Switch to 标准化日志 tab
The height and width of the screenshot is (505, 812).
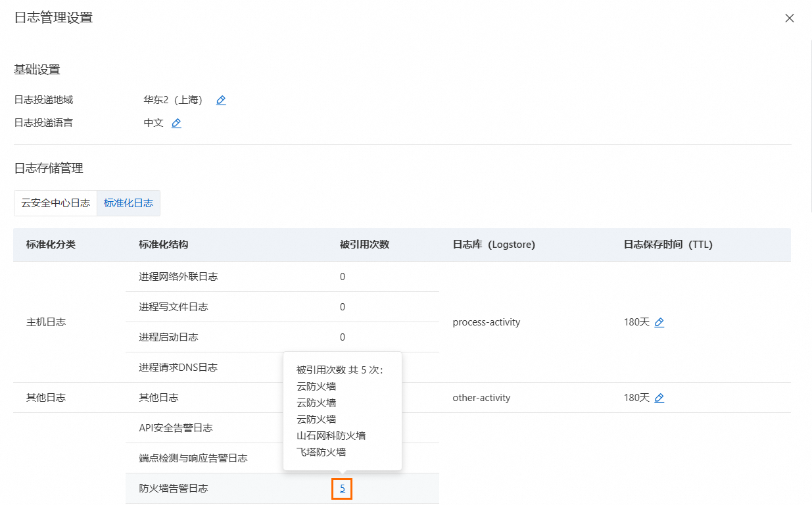tap(128, 203)
